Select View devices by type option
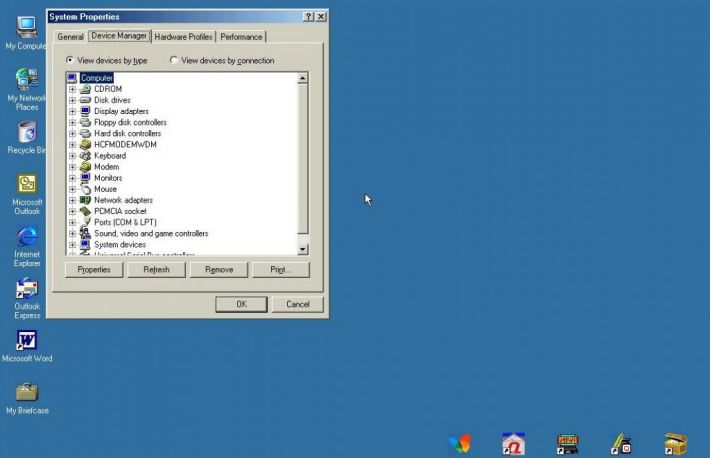The image size is (710, 458). point(70,60)
